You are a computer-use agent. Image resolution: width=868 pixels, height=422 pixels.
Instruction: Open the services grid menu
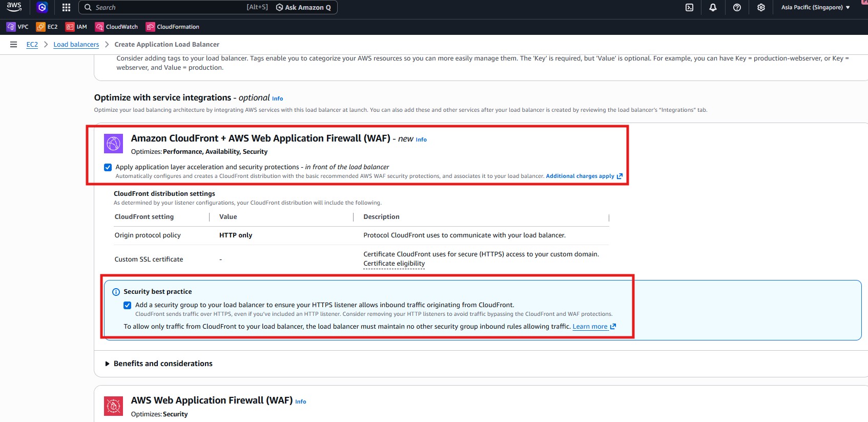click(66, 7)
